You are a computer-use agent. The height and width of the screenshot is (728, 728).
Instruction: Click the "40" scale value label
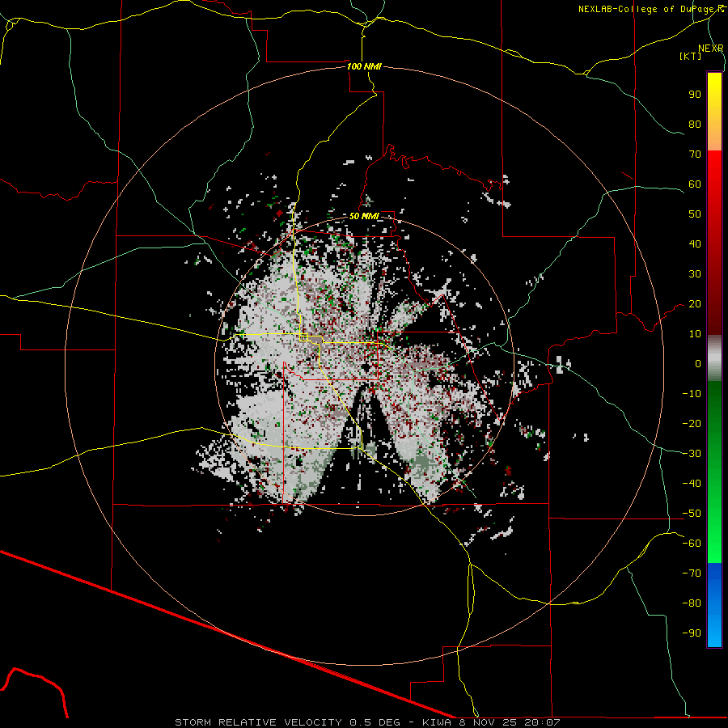695,243
